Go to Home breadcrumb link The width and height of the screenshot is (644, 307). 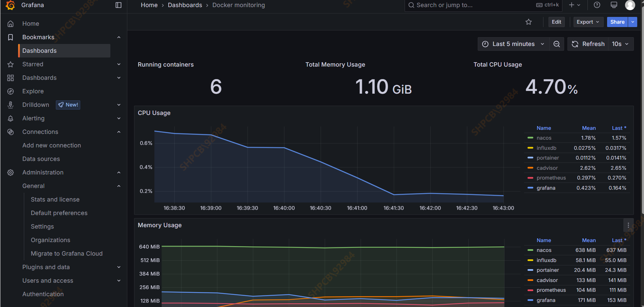pos(149,5)
